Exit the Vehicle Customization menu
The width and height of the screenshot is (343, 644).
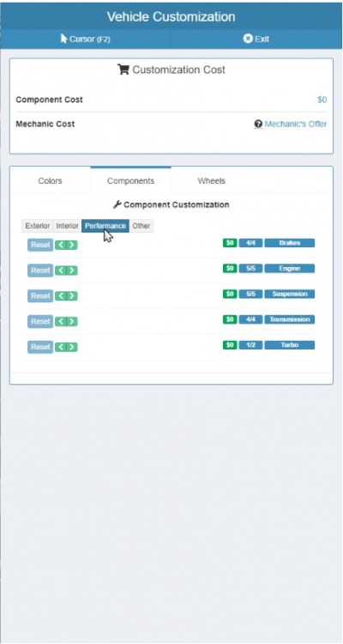(x=256, y=39)
